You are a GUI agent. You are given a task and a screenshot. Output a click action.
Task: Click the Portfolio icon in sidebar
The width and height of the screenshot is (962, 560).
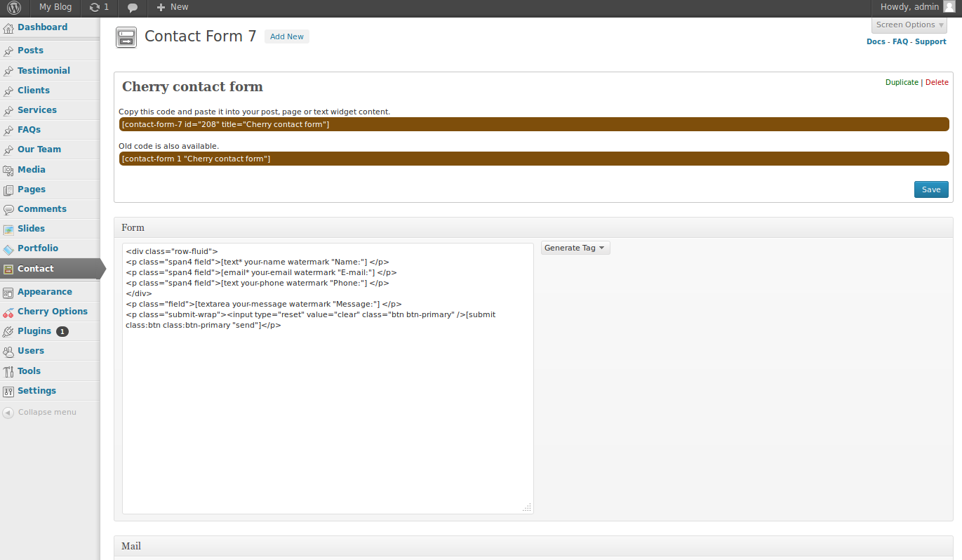click(8, 248)
